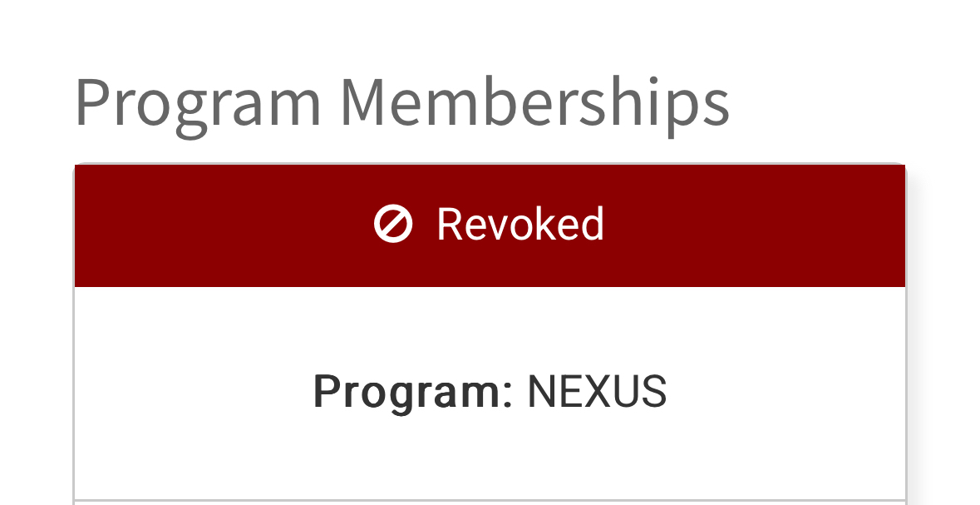This screenshot has height=505, width=980.
Task: Click the word "Memberships" in the heading
Action: (534, 103)
